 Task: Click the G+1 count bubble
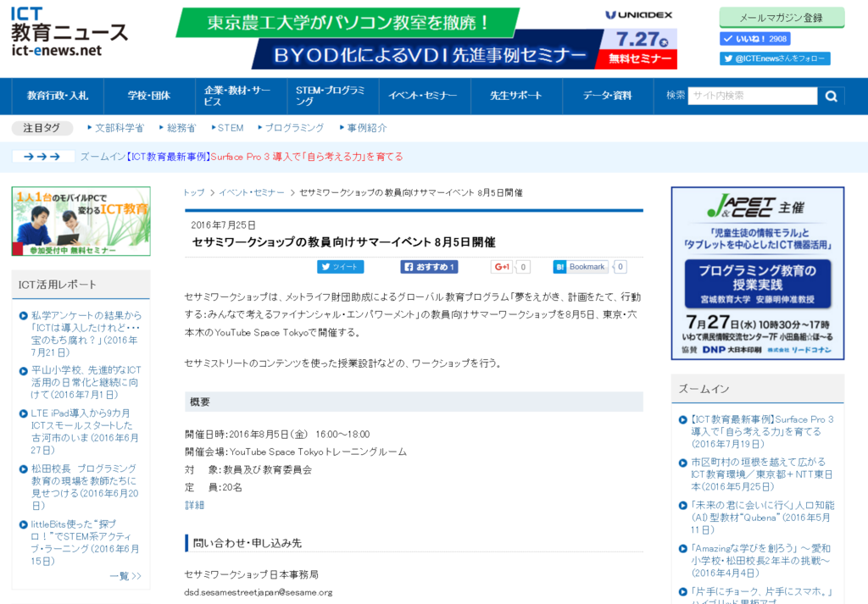pyautogui.click(x=523, y=267)
